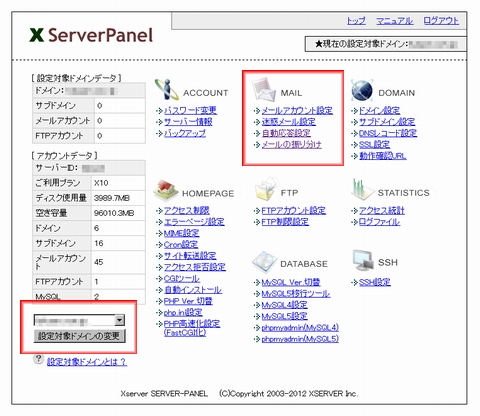The width and height of the screenshot is (480, 416).
Task: Open 迷惑メール設定 link
Action: [x=288, y=122]
